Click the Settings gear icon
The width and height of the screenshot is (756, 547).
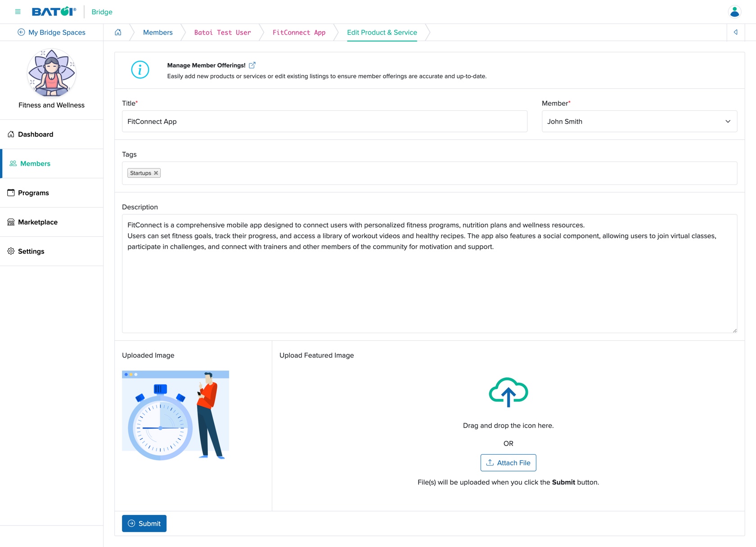coord(11,251)
